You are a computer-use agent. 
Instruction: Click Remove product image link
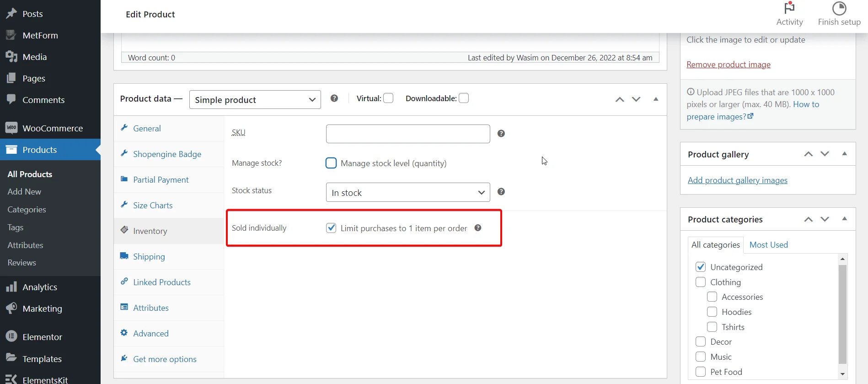pos(729,65)
